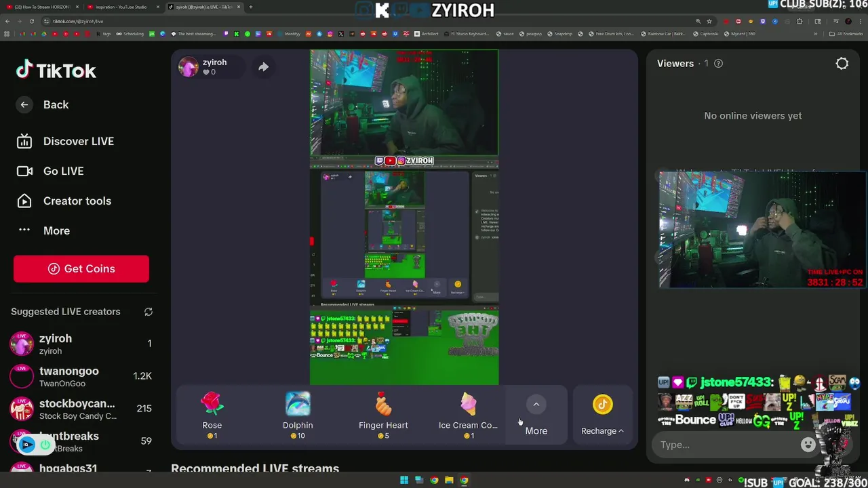
Task: Open Task View on the taskbar
Action: [x=418, y=480]
